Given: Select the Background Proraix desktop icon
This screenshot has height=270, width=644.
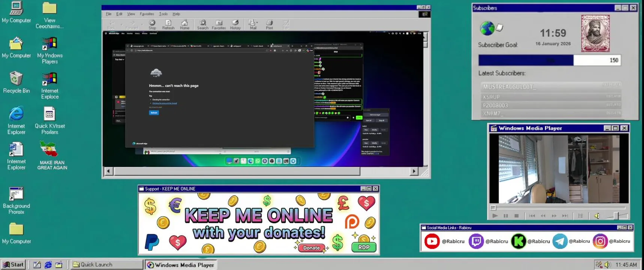Looking at the screenshot, I should tap(16, 201).
